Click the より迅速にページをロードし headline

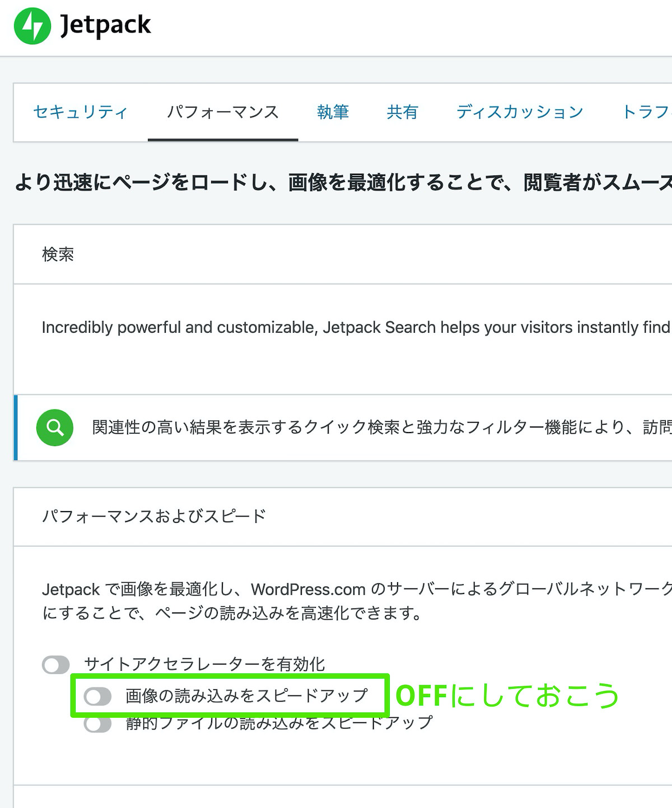point(343,183)
